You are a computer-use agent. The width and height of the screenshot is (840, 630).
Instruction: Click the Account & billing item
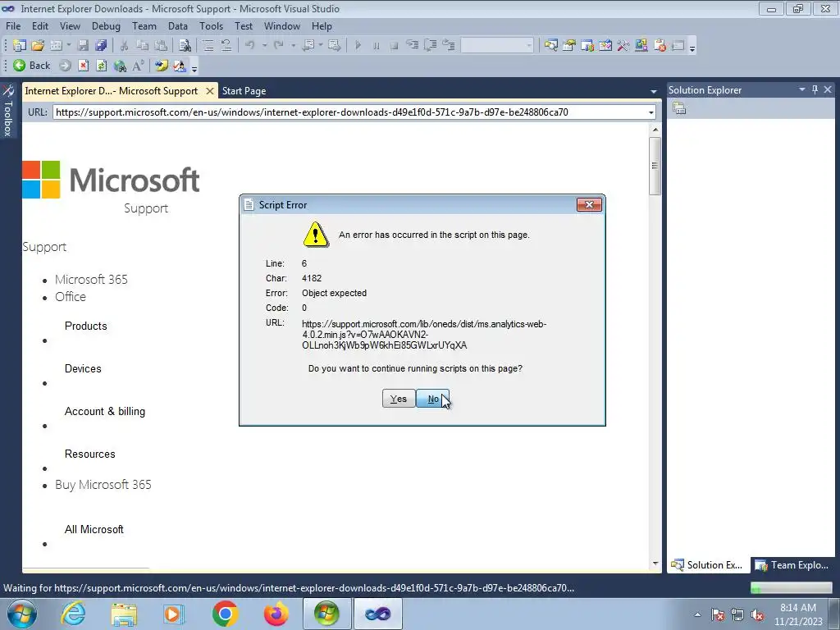point(105,412)
